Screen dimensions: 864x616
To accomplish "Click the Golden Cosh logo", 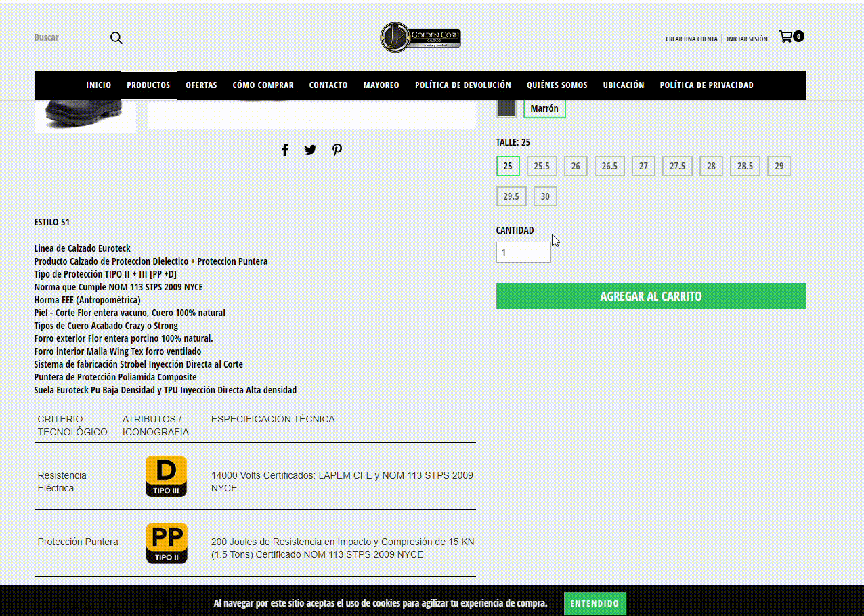I will click(420, 37).
